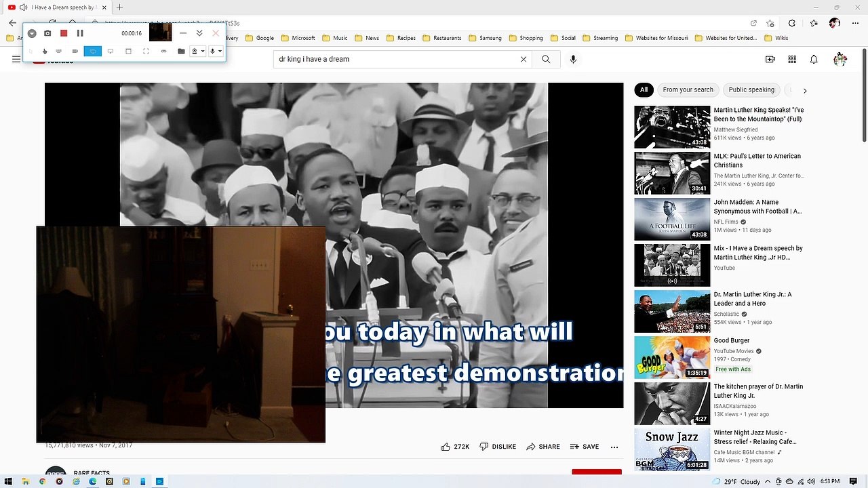Open browser extensions puzzle icon
The image size is (868, 488).
pos(792,23)
